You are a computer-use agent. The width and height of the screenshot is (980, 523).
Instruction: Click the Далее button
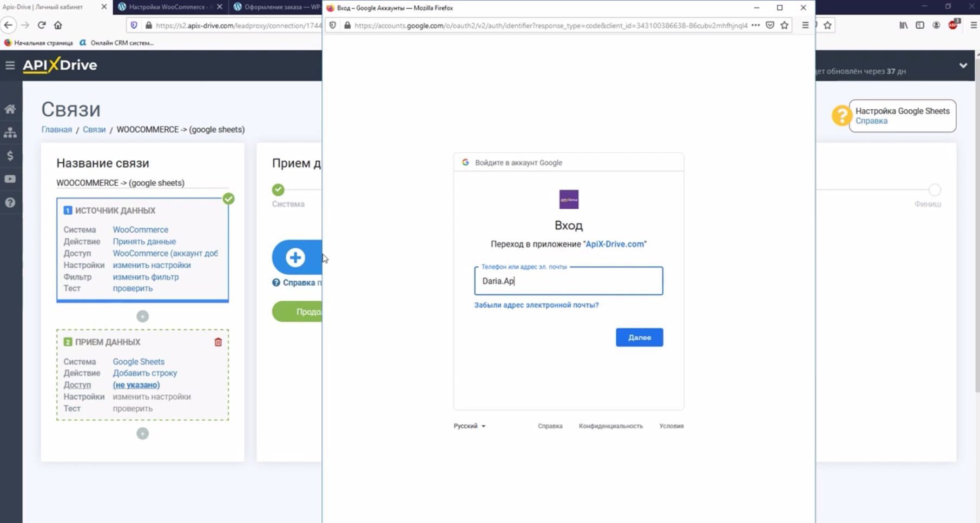point(639,337)
